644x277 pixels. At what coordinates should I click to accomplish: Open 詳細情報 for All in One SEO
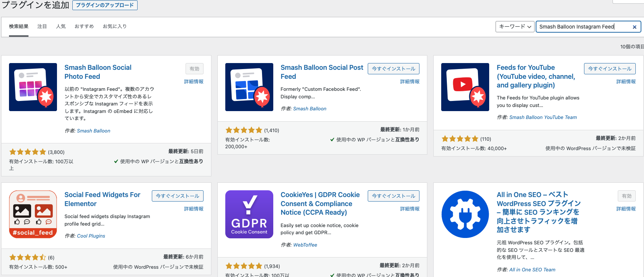point(626,209)
